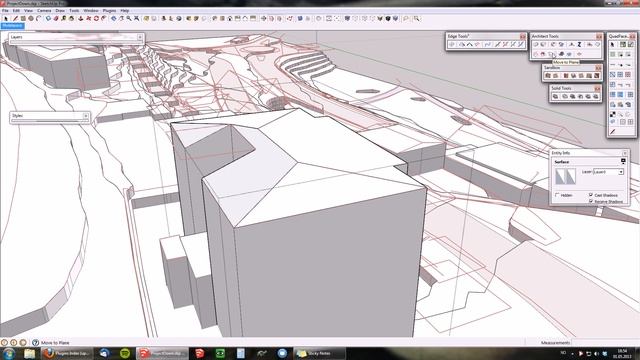Click first icon in Edge Tools toolbar
Image resolution: width=640 pixels, height=360 pixels.
[x=452, y=44]
